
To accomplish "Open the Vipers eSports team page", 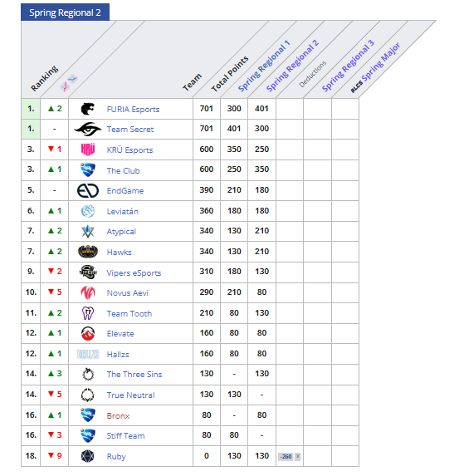I will (134, 273).
